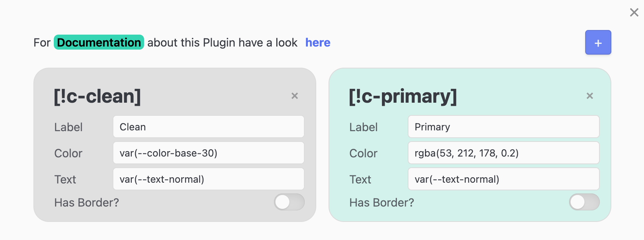Edit the Primary label input field
Viewport: 644px width, 240px height.
[503, 127]
